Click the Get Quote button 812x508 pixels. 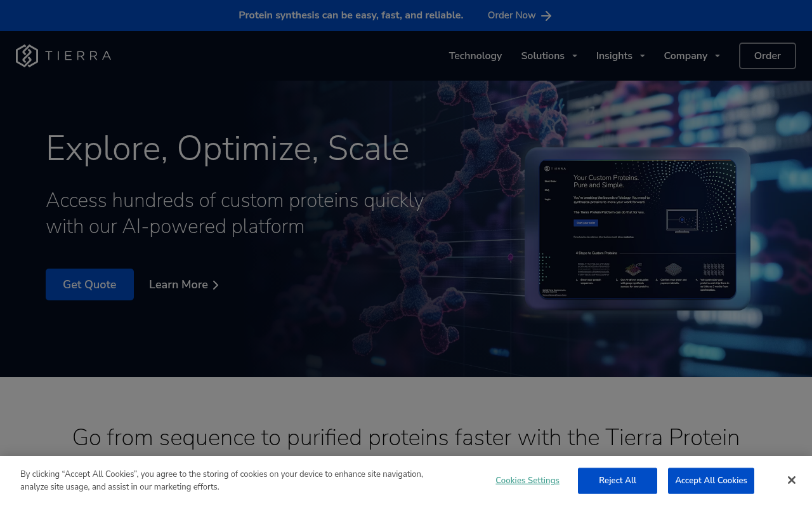[89, 284]
